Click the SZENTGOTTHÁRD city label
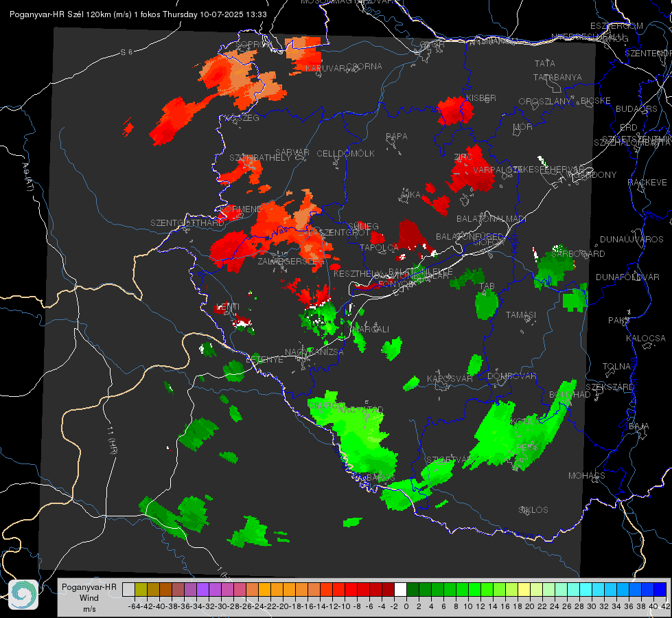Image resolution: width=672 pixels, height=618 pixels. click(x=187, y=223)
